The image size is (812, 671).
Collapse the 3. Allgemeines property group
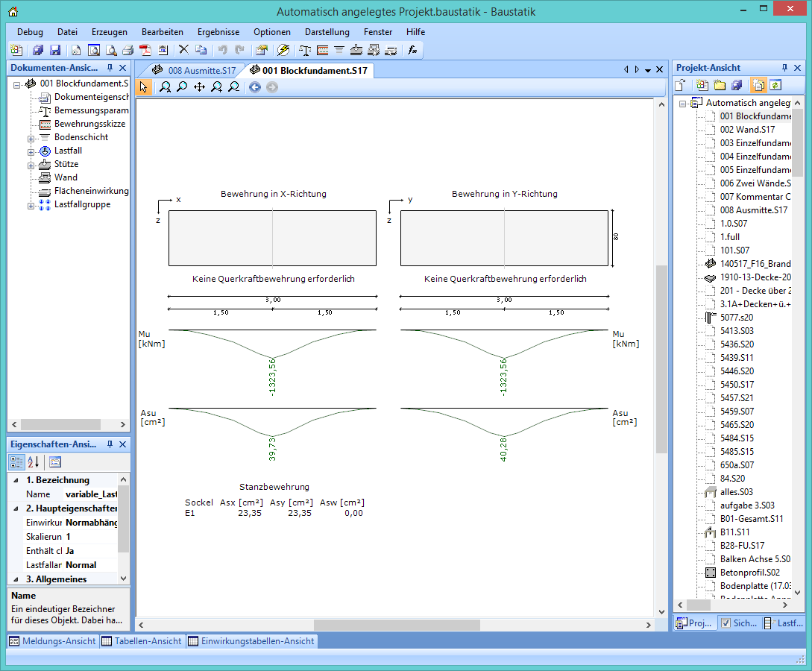click(16, 579)
